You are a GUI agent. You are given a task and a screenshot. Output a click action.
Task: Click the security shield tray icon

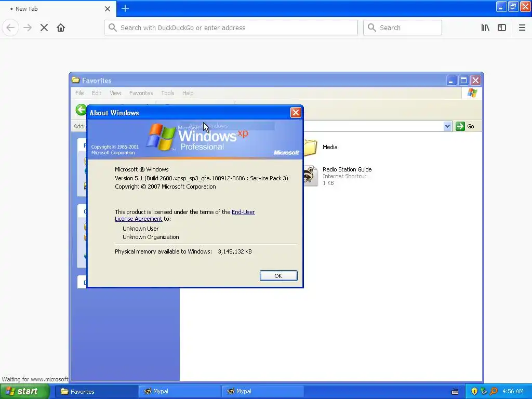[474, 392]
